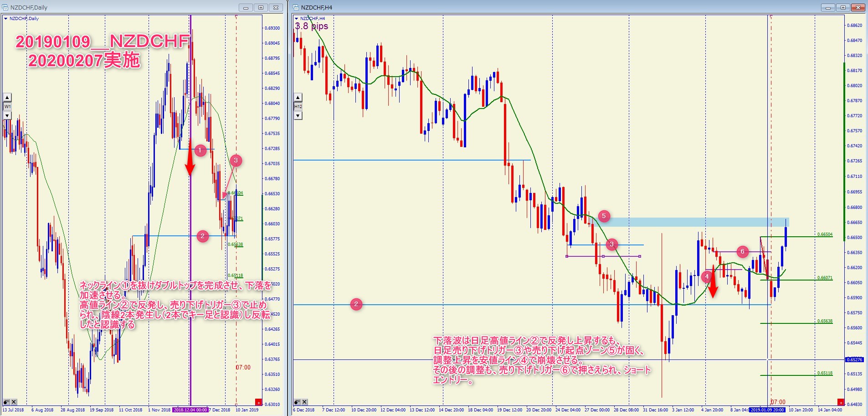
Task: Step timeframe up on Daily chart
Action: [7, 97]
